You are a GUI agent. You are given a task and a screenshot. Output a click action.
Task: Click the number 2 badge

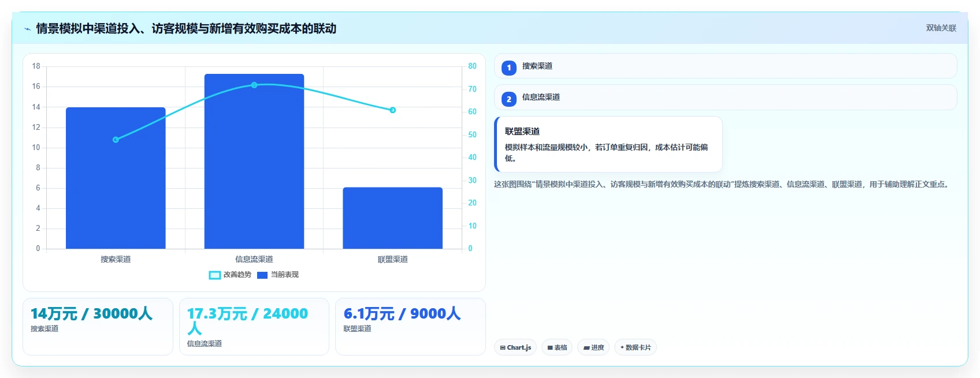tap(508, 99)
